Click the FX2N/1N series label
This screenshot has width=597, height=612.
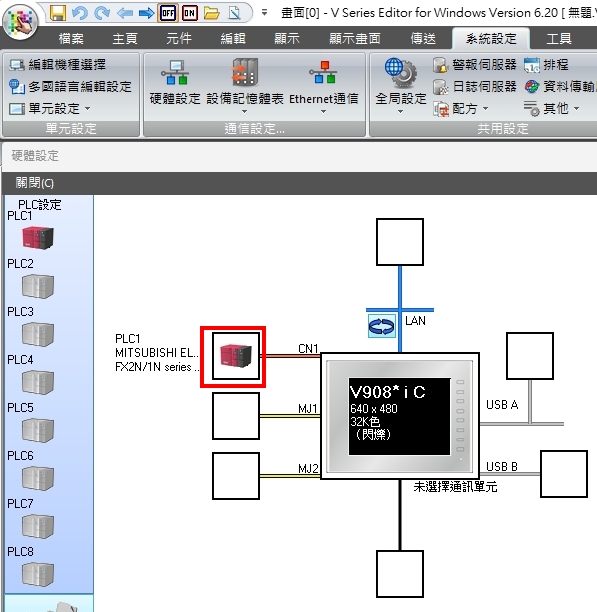(157, 367)
